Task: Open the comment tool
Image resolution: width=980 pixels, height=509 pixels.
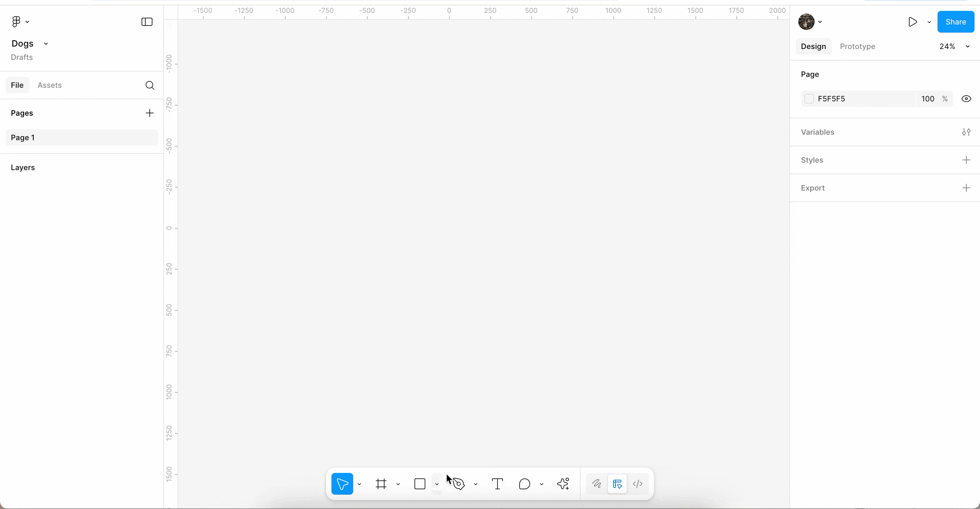Action: click(x=525, y=484)
